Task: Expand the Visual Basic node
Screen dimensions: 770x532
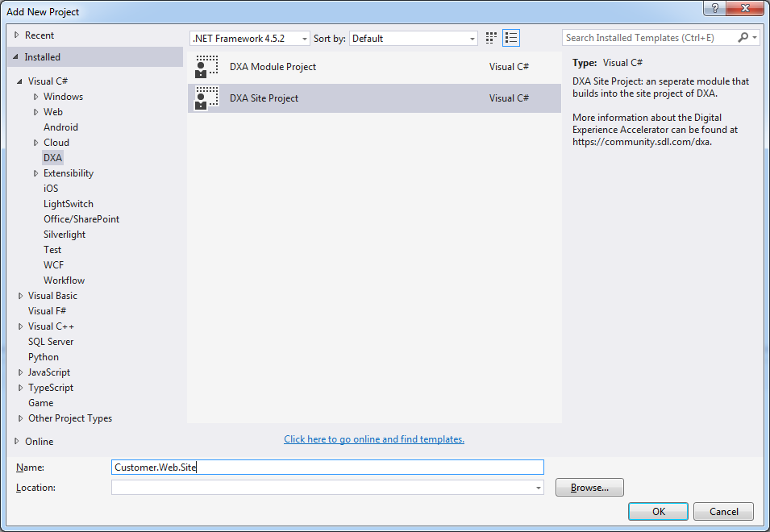Action: tap(20, 296)
